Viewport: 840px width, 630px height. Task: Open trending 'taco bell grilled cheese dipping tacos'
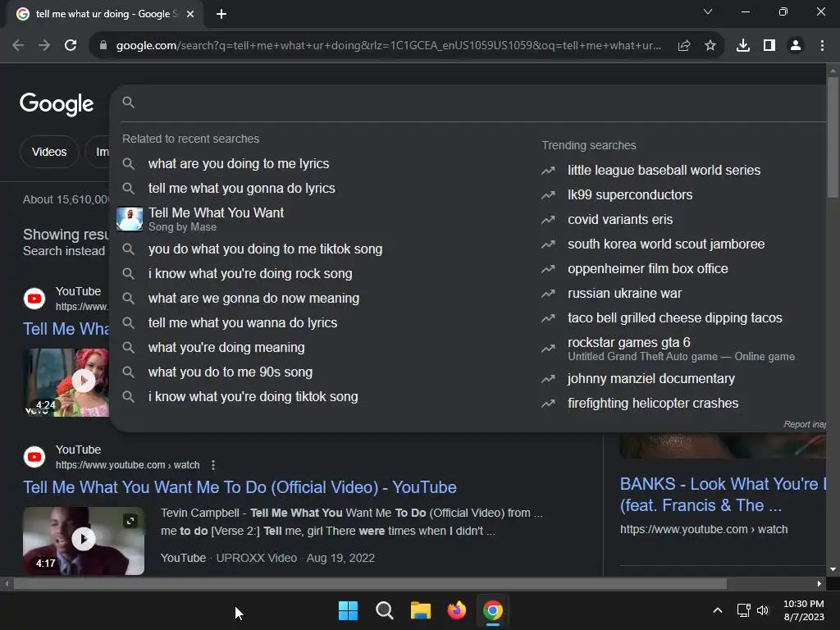point(675,318)
